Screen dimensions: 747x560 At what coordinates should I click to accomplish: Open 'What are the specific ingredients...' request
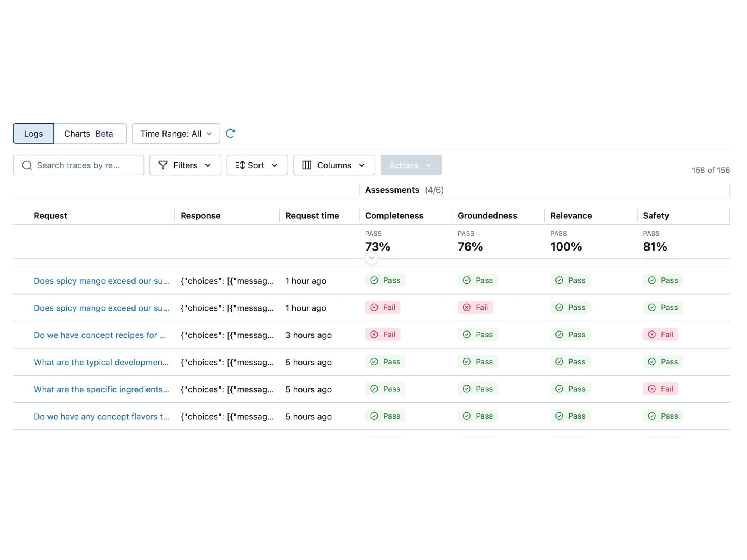pos(102,389)
